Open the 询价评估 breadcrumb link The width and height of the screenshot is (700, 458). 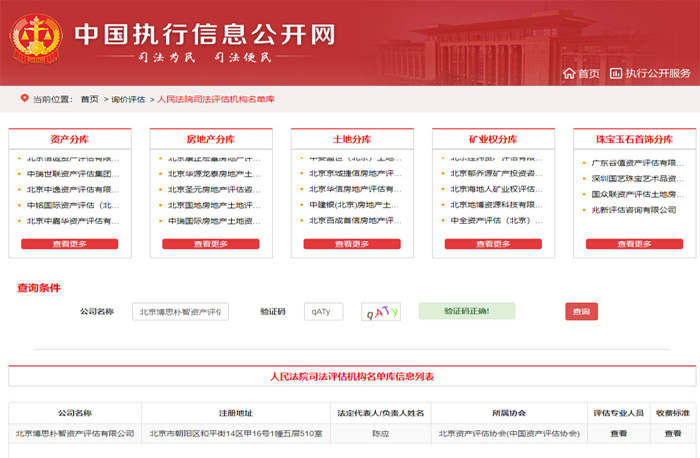128,99
